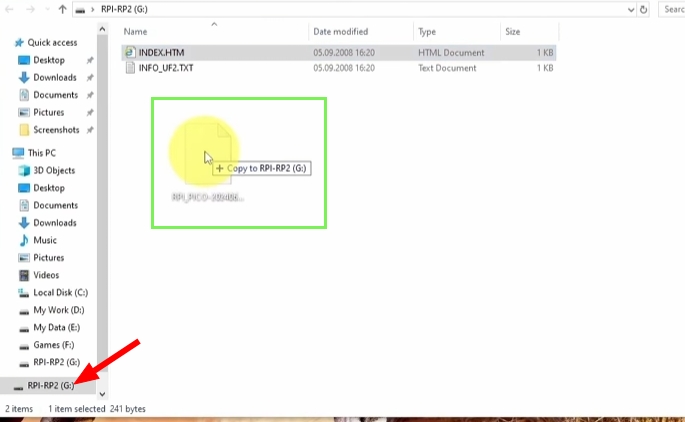Open Downloads under Quick access

[x=54, y=77]
